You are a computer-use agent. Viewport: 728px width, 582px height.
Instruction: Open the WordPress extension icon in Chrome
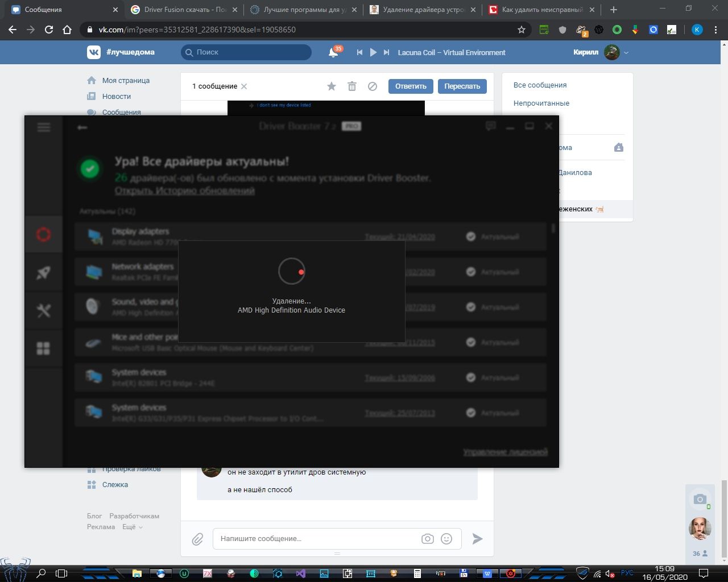[x=599, y=30]
